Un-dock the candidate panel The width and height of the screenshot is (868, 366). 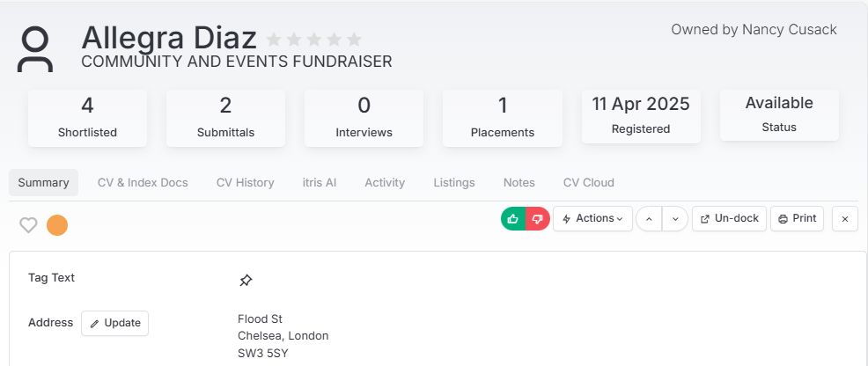click(729, 218)
